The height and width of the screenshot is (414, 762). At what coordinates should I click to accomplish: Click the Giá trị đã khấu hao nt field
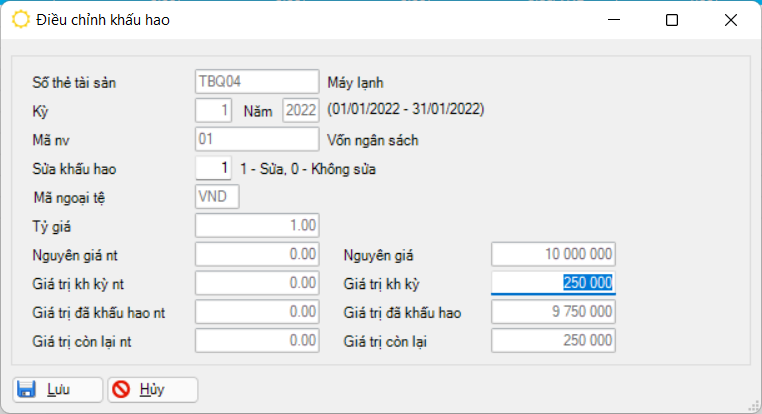point(257,313)
